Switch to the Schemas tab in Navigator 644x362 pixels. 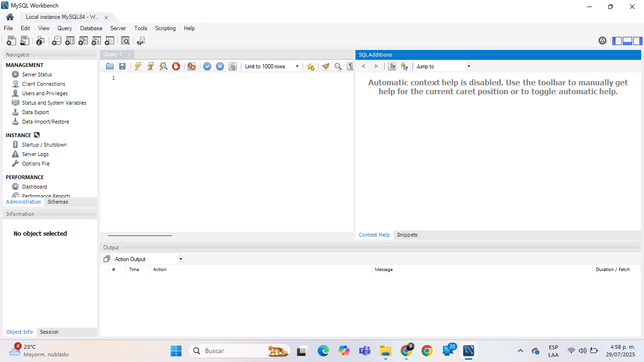tap(58, 202)
